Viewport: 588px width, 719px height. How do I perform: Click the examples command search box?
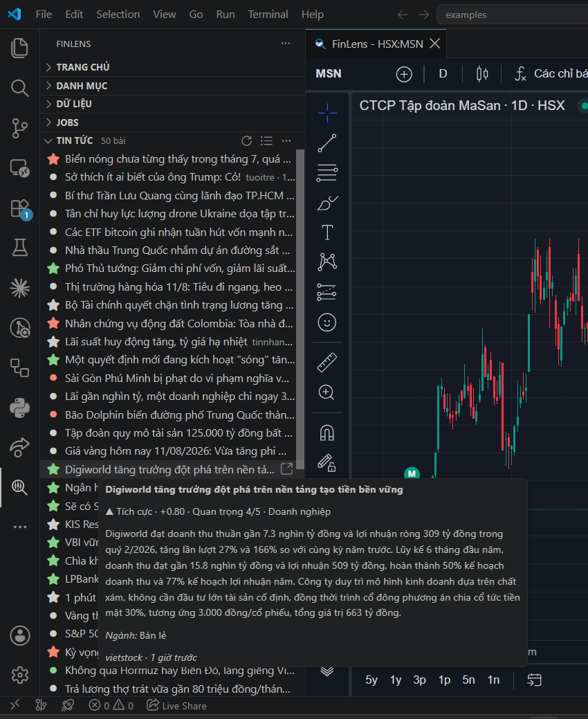pyautogui.click(x=512, y=15)
